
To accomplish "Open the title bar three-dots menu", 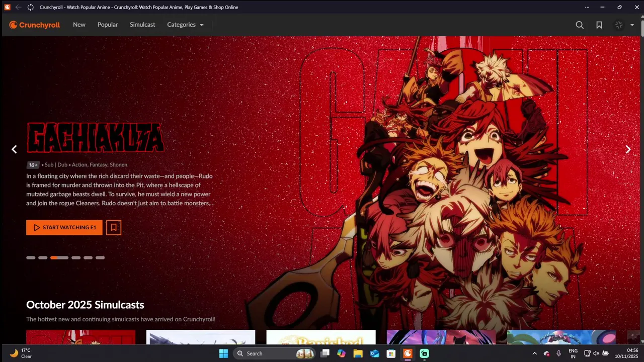I will pyautogui.click(x=587, y=7).
